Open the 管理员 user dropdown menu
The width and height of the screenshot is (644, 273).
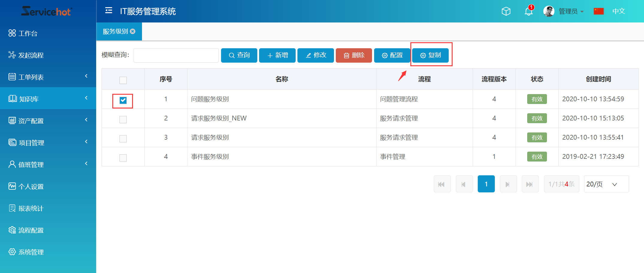click(571, 11)
